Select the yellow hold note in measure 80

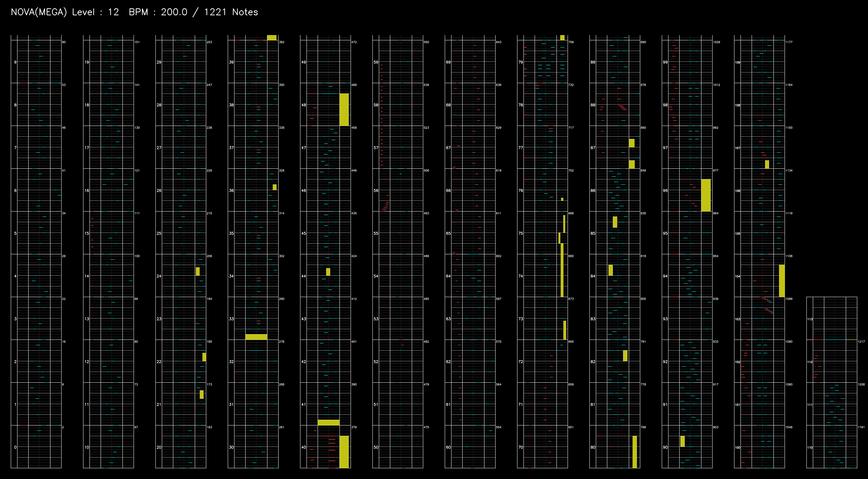click(x=635, y=452)
